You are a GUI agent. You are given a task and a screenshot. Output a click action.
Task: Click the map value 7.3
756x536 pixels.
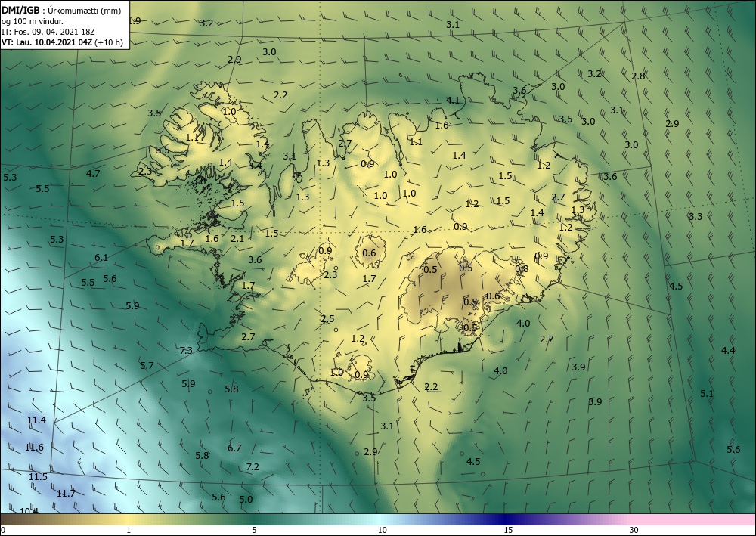tap(186, 351)
